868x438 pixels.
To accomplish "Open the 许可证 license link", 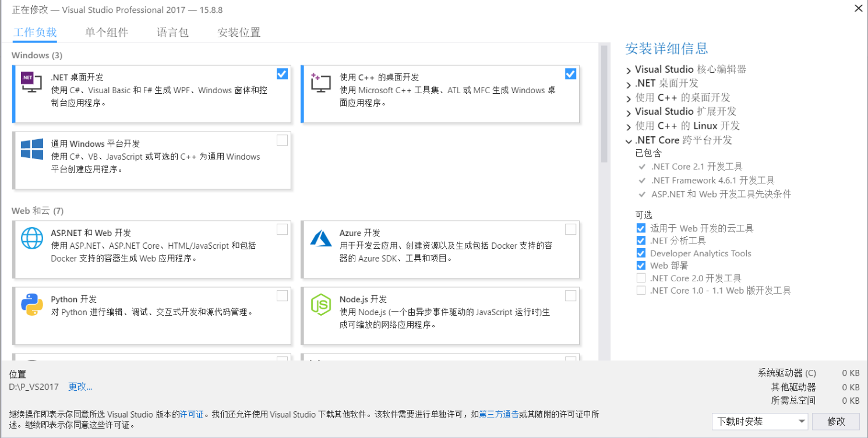I will [192, 414].
